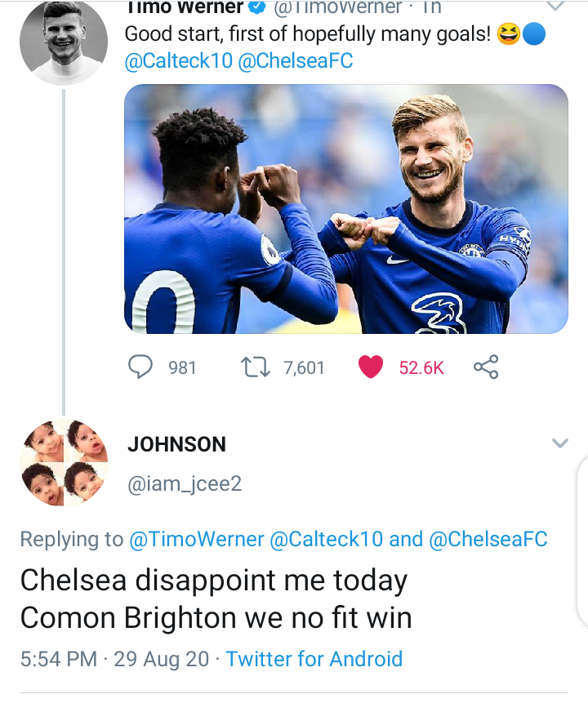This screenshot has height=703, width=588.
Task: Open the 52.6K likes count
Action: pos(421,368)
